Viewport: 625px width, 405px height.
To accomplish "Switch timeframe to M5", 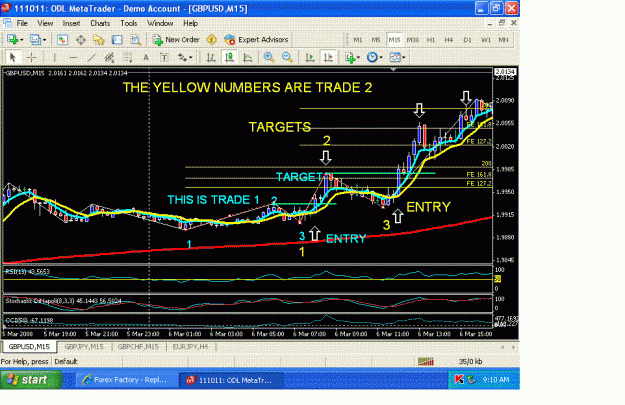I will click(376, 40).
